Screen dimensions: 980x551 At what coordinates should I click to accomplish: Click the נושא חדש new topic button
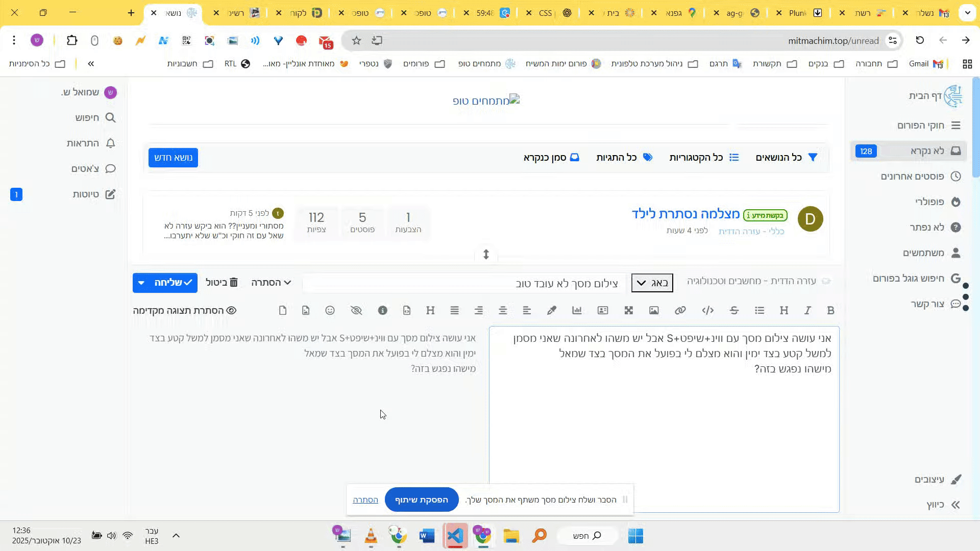173,158
